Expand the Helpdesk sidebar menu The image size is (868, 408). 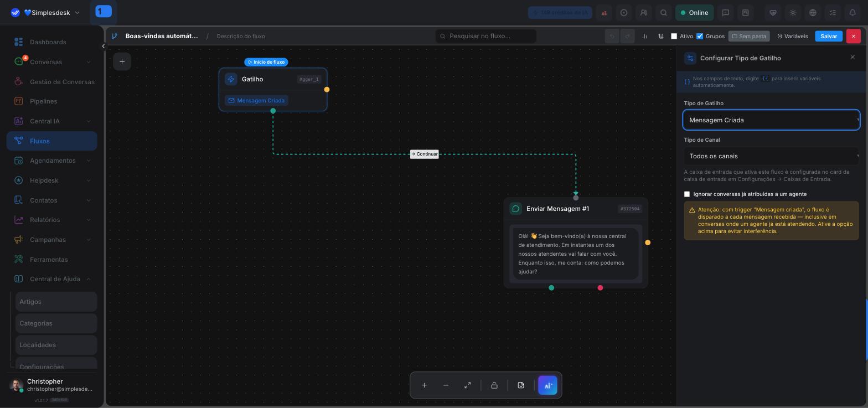coord(89,180)
